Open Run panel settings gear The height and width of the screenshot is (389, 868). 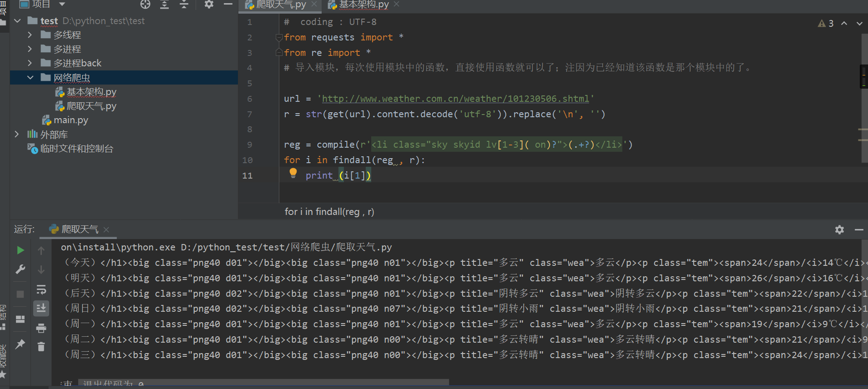(x=839, y=230)
